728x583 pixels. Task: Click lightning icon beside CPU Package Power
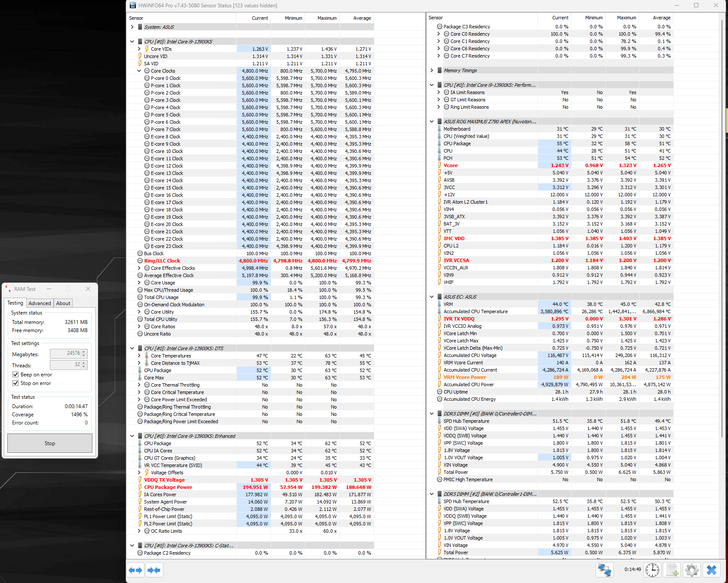point(140,487)
